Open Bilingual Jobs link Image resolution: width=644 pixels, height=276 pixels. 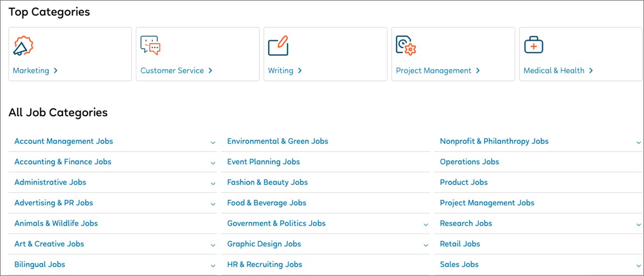tap(40, 264)
